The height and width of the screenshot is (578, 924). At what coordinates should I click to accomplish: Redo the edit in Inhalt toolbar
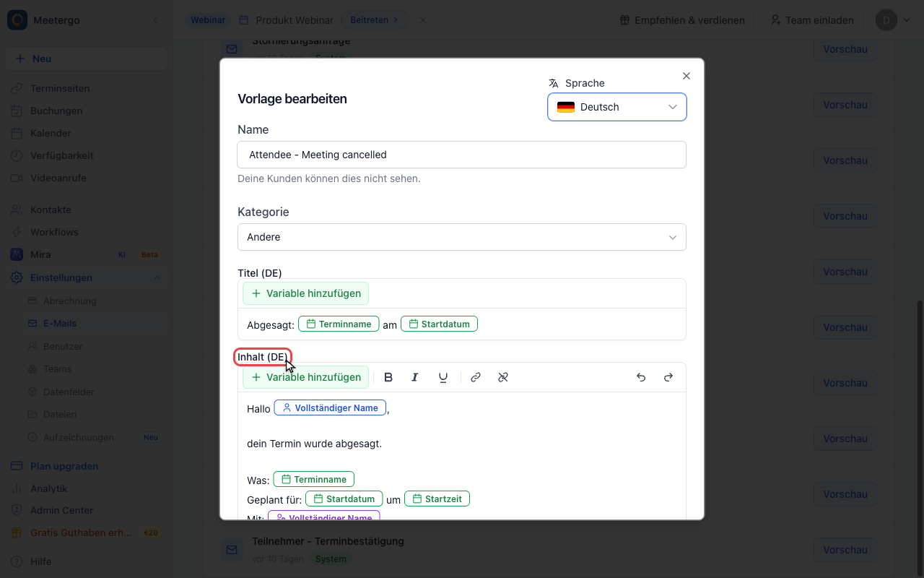[668, 377]
